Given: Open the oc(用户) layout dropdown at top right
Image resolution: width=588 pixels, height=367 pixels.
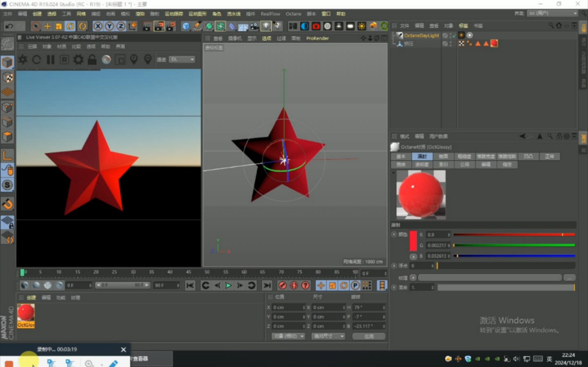Looking at the screenshot, I should click(552, 13).
